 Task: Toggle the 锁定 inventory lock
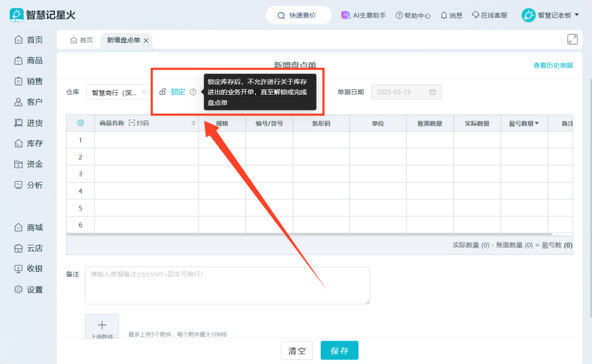pos(178,92)
